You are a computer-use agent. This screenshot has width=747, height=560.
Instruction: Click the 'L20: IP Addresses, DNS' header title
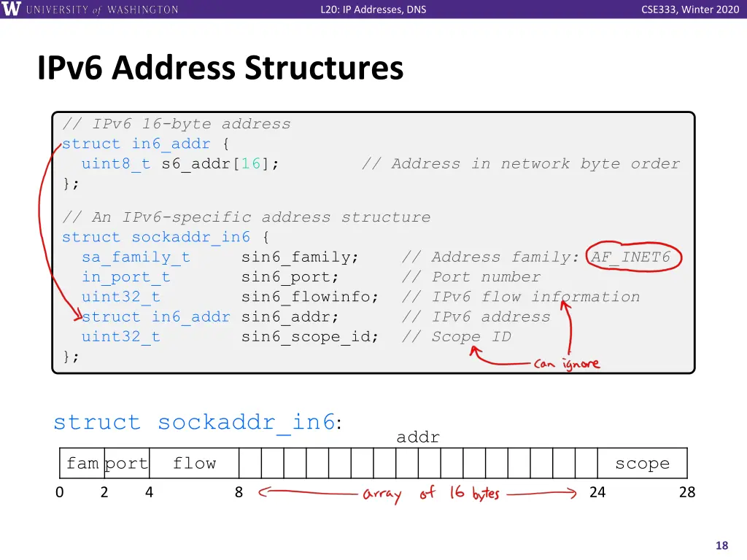373,9
